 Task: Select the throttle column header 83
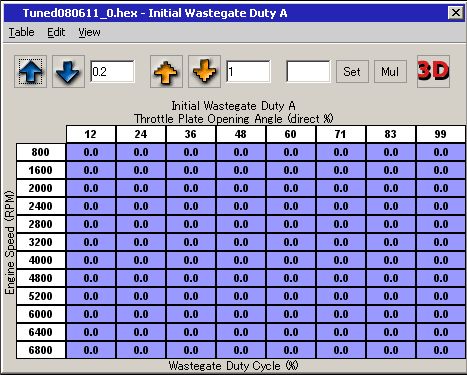point(391,134)
